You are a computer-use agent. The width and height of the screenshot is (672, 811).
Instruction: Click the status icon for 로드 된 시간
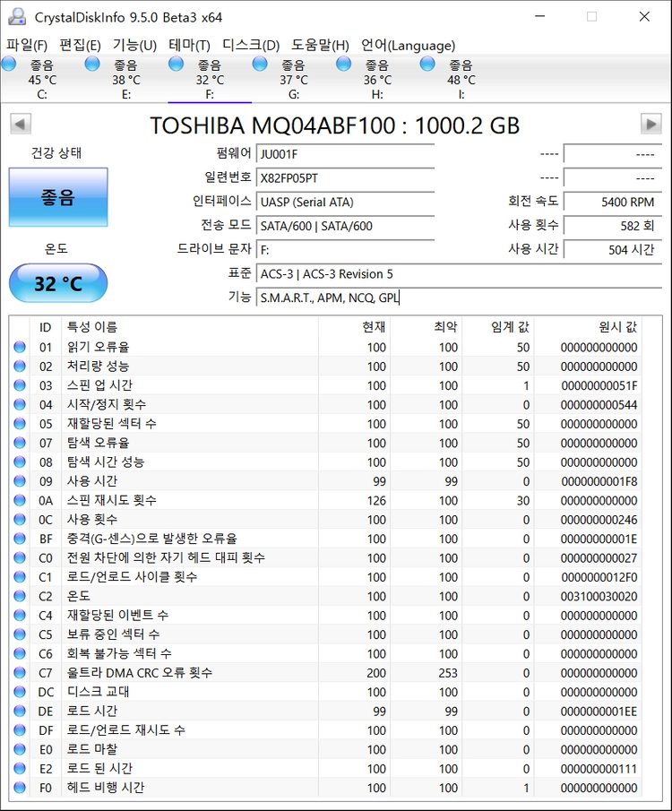point(20,768)
